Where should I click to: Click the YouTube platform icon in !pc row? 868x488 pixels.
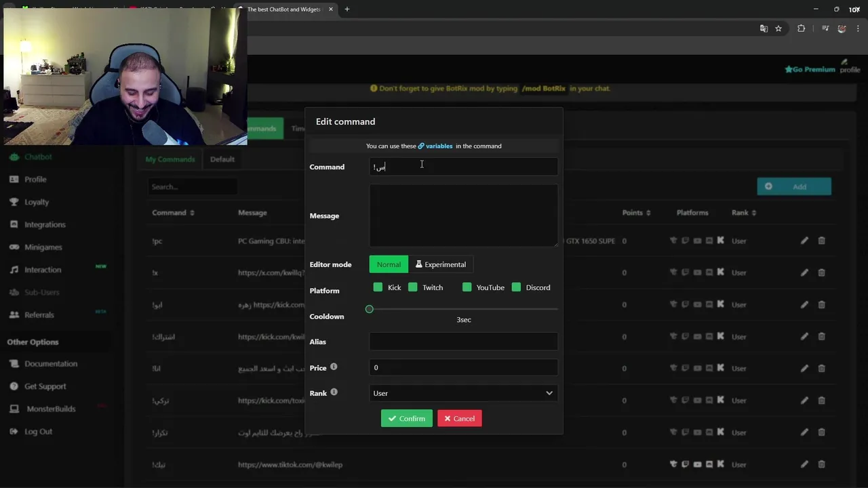697,241
